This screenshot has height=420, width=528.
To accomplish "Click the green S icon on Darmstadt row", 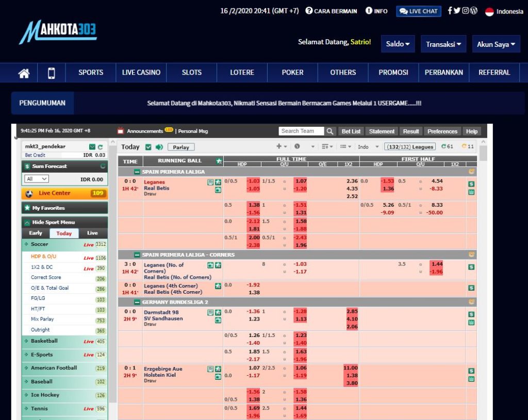I will click(471, 314).
